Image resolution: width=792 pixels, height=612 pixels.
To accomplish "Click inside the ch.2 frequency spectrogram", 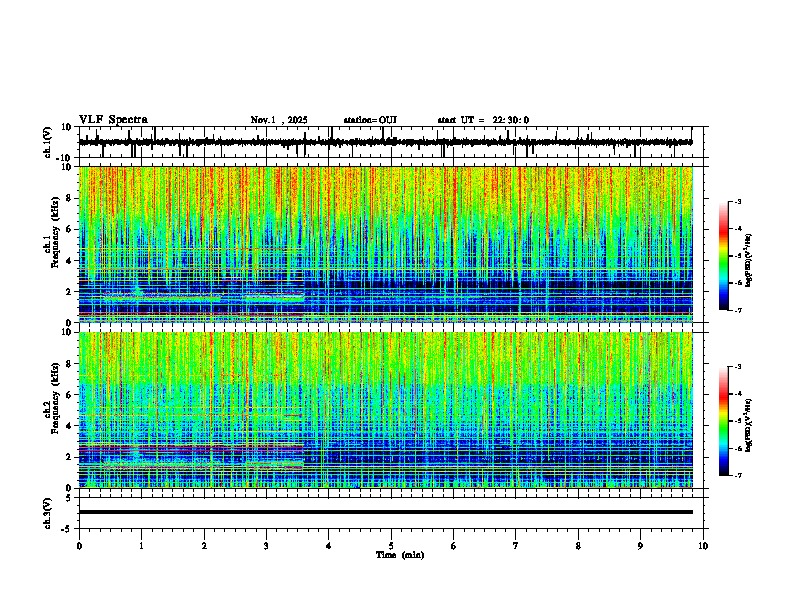I will click(385, 410).
